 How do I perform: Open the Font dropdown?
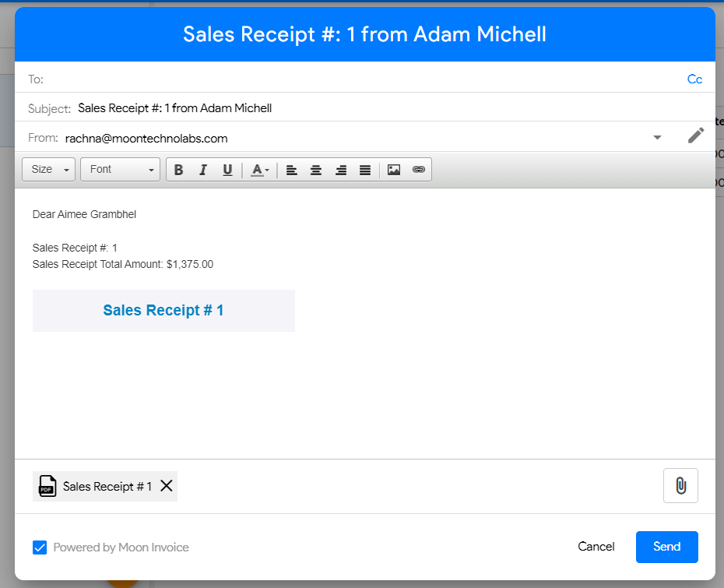coord(120,170)
